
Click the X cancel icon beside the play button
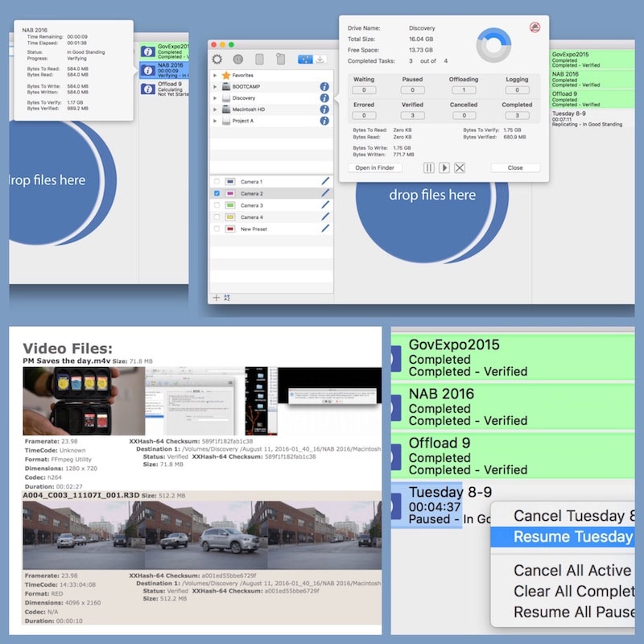point(460,167)
